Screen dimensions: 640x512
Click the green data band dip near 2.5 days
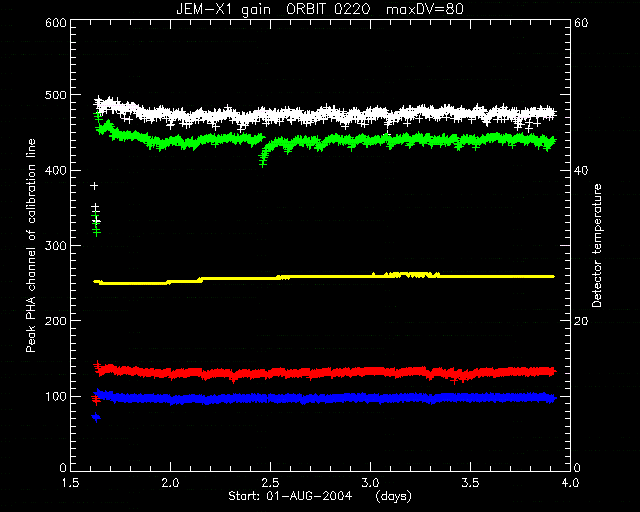(x=264, y=155)
